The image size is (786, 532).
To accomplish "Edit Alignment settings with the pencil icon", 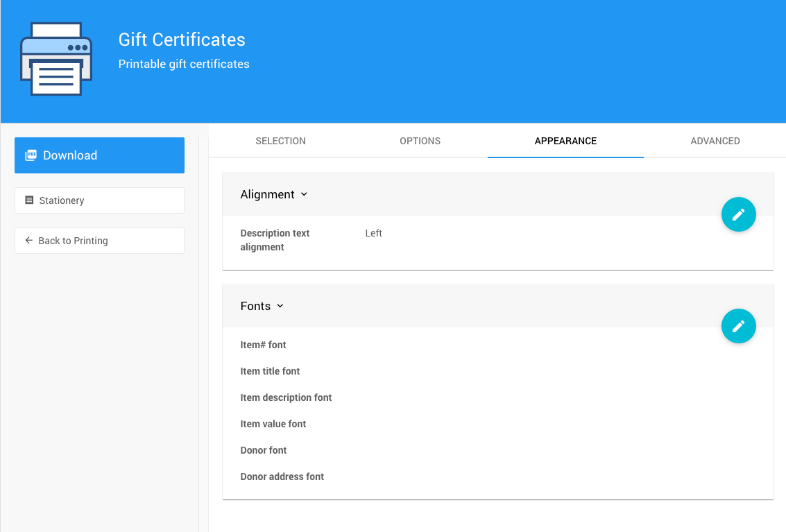I will click(738, 214).
